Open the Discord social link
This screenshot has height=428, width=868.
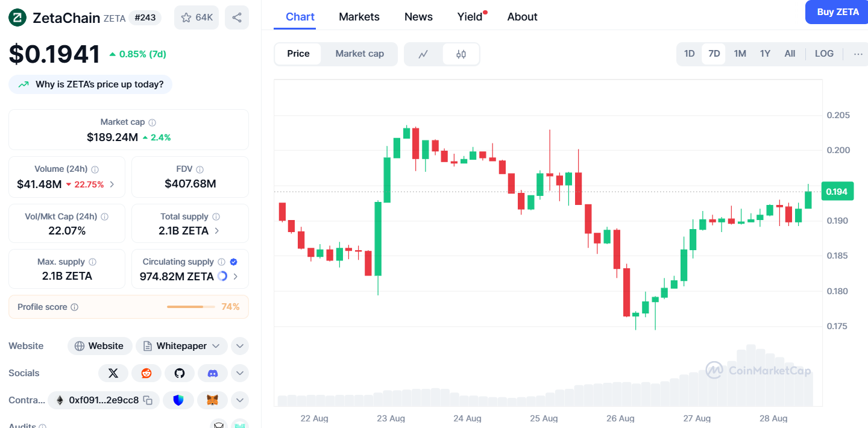click(x=213, y=373)
